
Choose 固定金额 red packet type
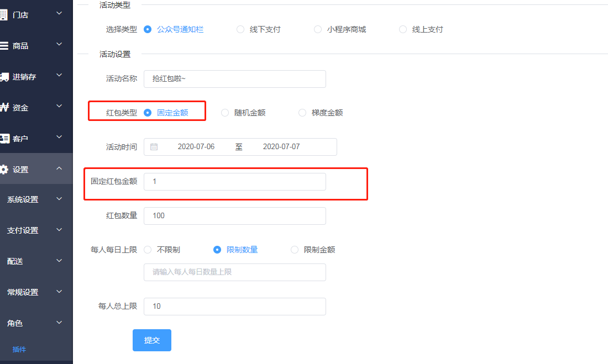click(x=166, y=113)
